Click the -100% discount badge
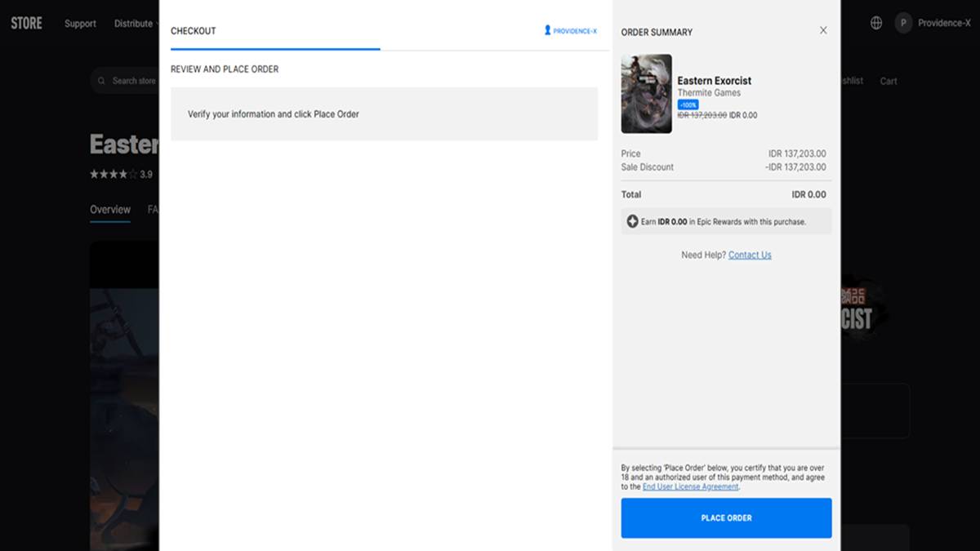 pos(688,105)
